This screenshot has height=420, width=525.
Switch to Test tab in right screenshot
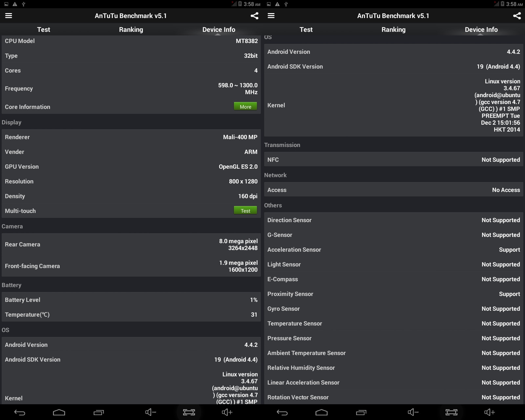[306, 30]
